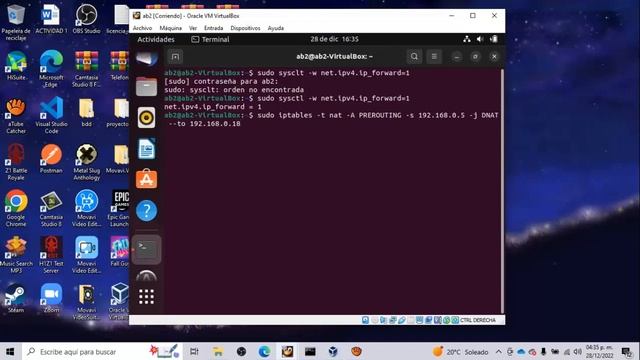Open the ACTIVIDAD 1 Word document
This screenshot has height=360, width=640.
[x=51, y=19]
